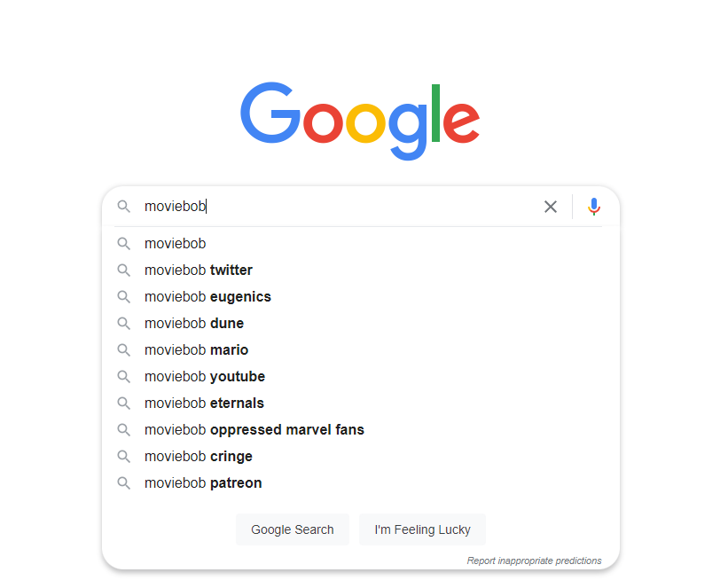
Task: Open the 'Report inappropriate predictions' link
Action: (534, 561)
